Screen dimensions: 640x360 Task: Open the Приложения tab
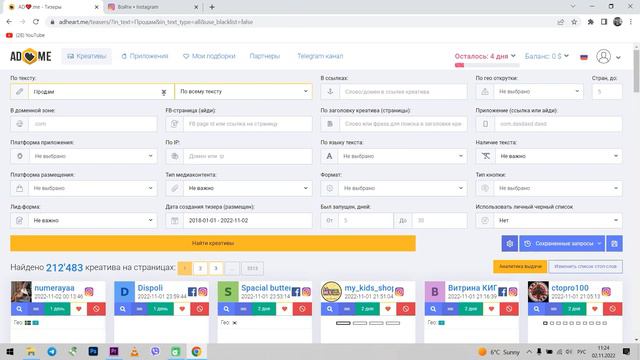click(x=144, y=56)
